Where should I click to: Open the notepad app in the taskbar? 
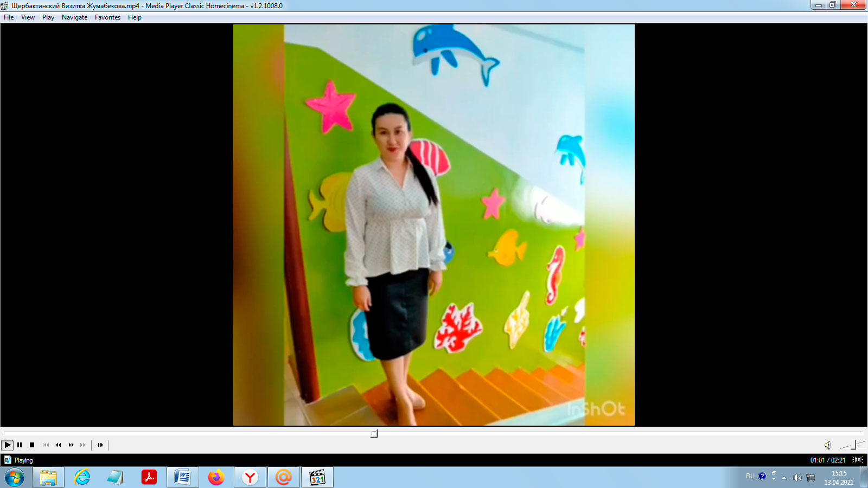116,478
